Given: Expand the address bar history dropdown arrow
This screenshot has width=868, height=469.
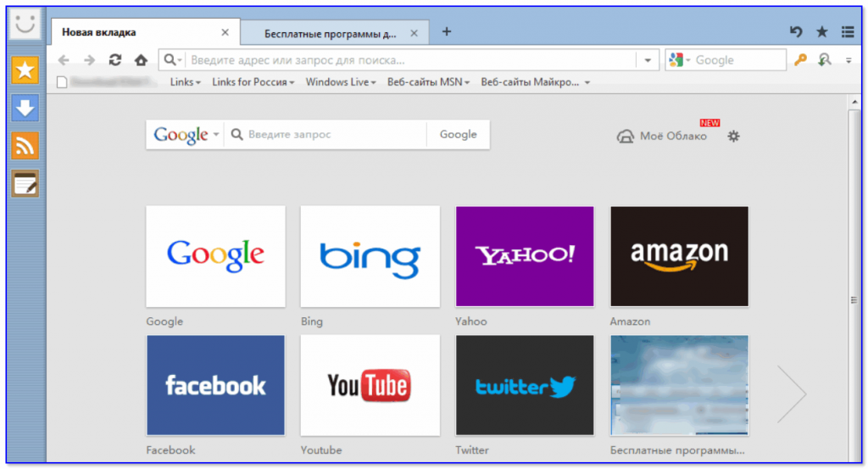Looking at the screenshot, I should tap(648, 60).
